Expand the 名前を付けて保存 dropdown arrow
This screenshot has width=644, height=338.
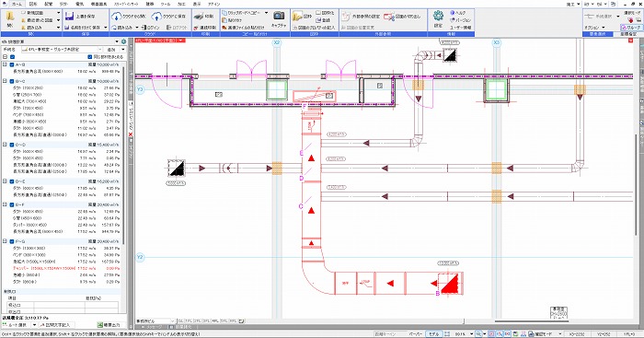pos(106,28)
